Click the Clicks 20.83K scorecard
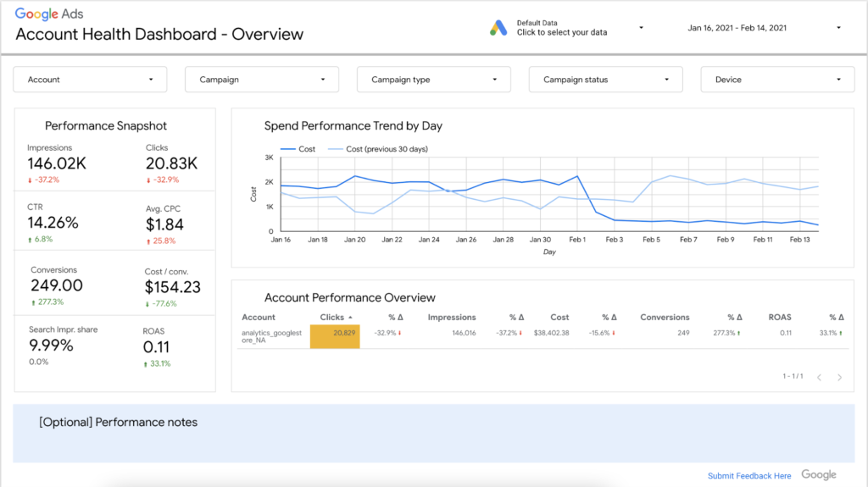This screenshot has height=487, width=868. [x=171, y=163]
